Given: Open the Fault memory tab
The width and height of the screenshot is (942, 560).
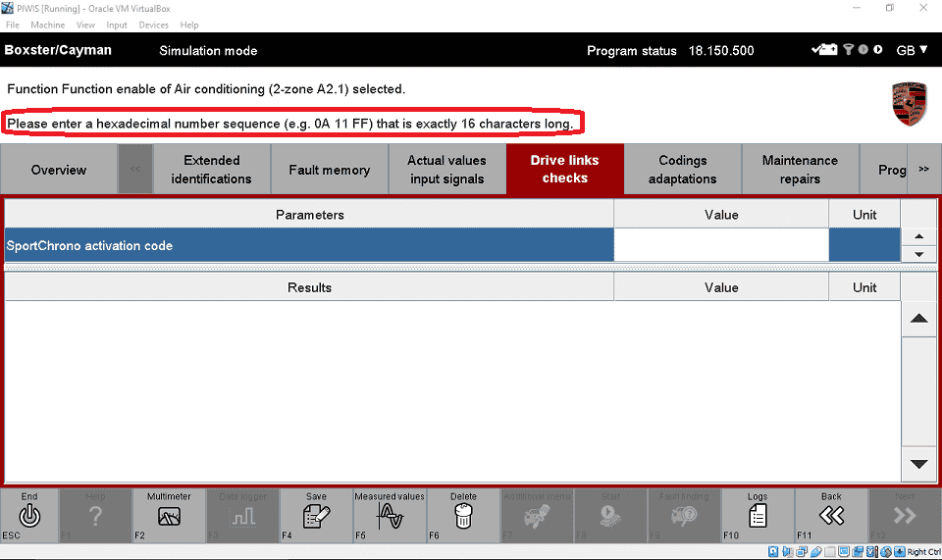Looking at the screenshot, I should pos(330,170).
